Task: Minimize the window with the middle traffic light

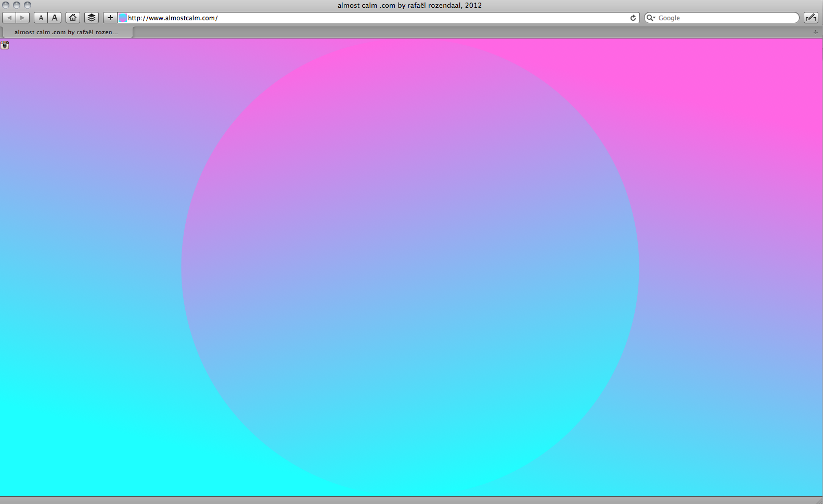Action: tap(17, 5)
